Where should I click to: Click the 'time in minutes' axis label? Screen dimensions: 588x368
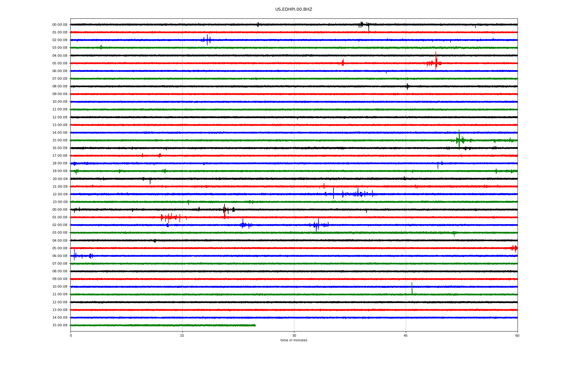293,340
